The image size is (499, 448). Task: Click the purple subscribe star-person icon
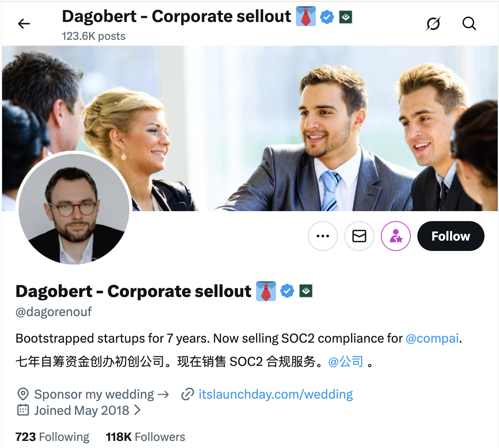tap(395, 236)
